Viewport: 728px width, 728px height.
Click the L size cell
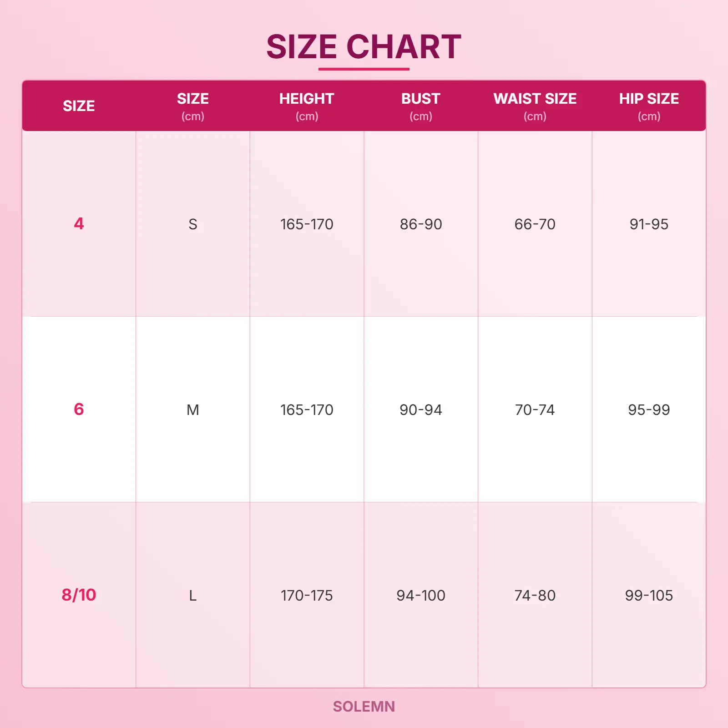click(193, 595)
